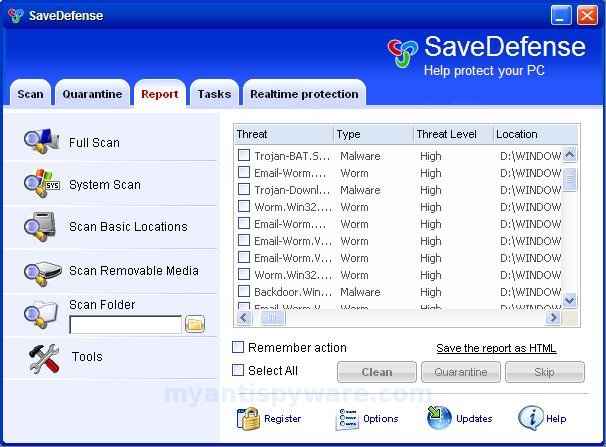Choose the Scan Basic Locations label
606x447 pixels.
128,226
